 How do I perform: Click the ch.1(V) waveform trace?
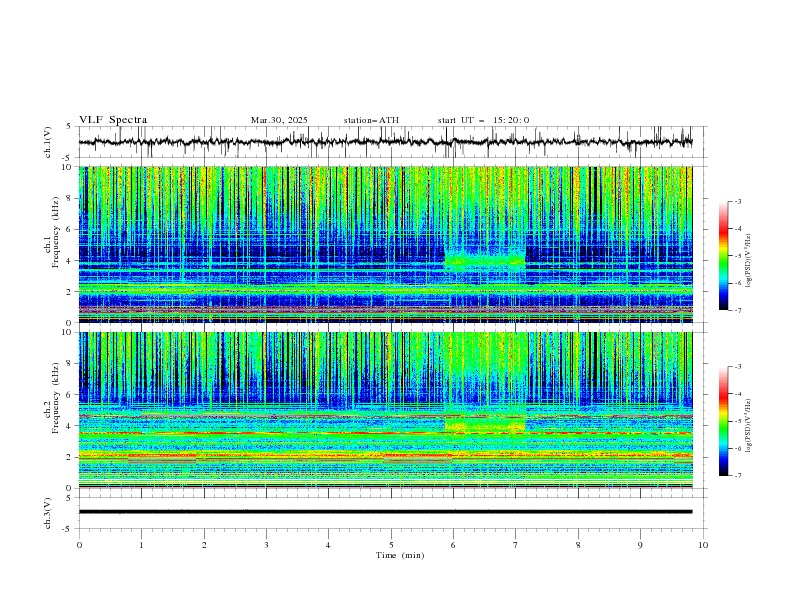pos(385,142)
